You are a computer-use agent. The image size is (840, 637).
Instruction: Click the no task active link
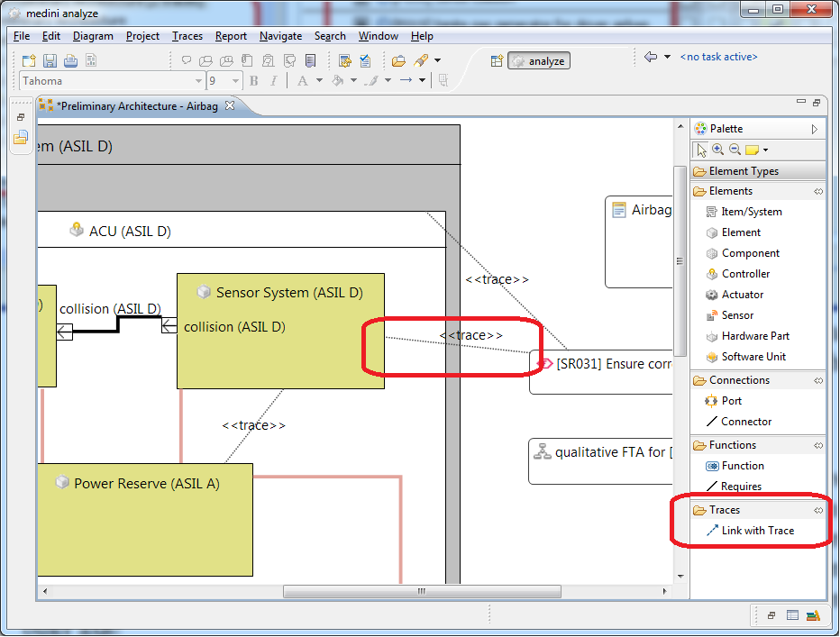[718, 57]
